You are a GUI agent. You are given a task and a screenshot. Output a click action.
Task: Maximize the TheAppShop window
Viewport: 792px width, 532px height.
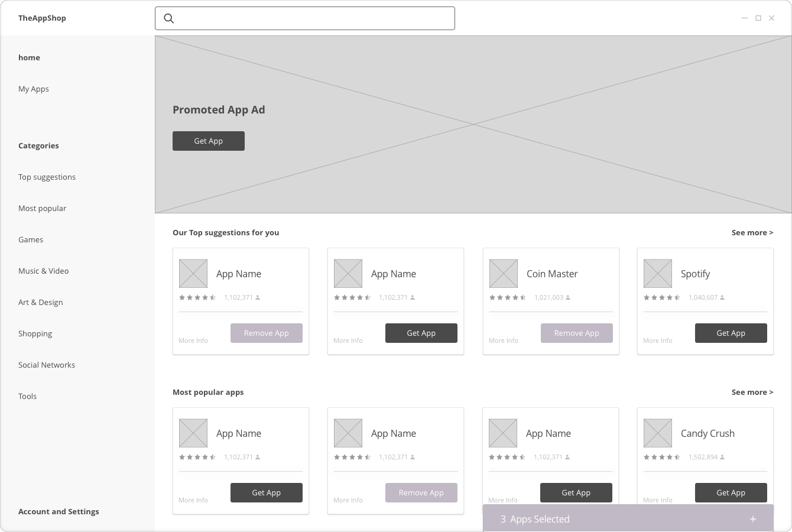click(x=758, y=18)
